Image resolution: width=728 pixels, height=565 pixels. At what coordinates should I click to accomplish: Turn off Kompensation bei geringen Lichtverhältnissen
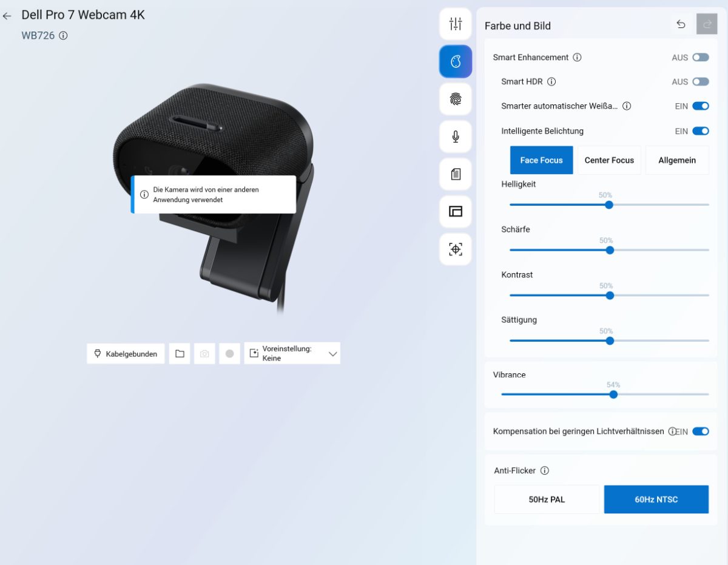(701, 431)
